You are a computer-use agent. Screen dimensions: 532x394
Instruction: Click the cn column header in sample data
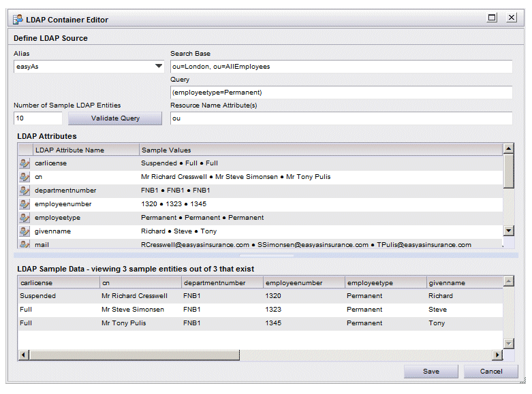[140, 283]
